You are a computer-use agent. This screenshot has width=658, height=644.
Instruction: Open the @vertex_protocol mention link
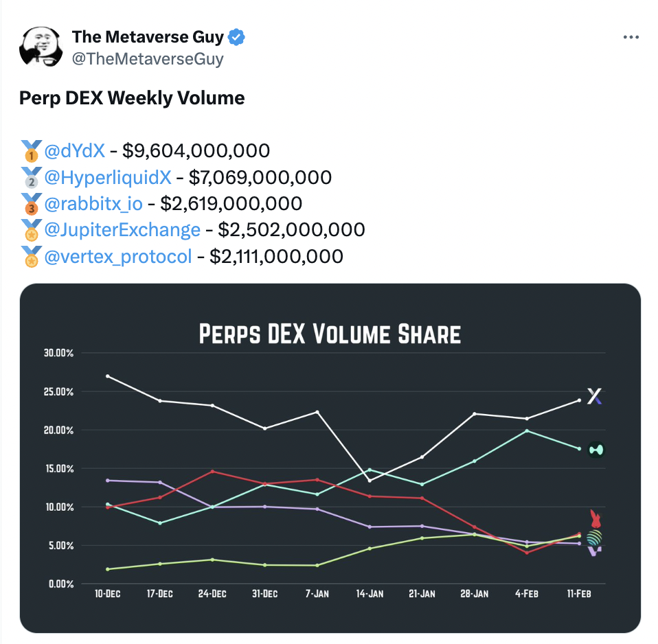pos(118,256)
